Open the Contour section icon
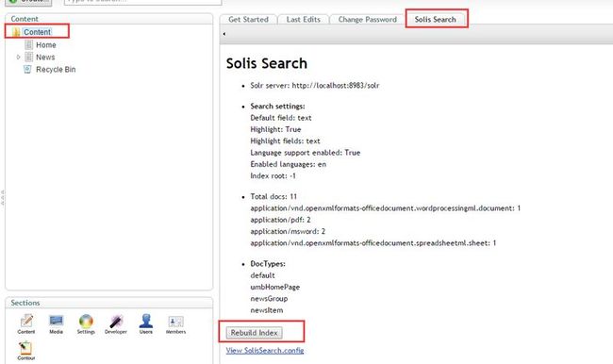This screenshot has width=613, height=364. (25, 348)
